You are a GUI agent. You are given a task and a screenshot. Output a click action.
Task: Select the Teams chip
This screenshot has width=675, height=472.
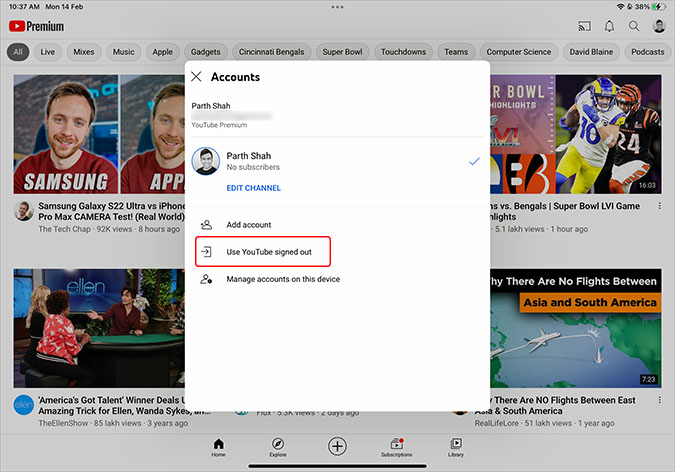(456, 52)
